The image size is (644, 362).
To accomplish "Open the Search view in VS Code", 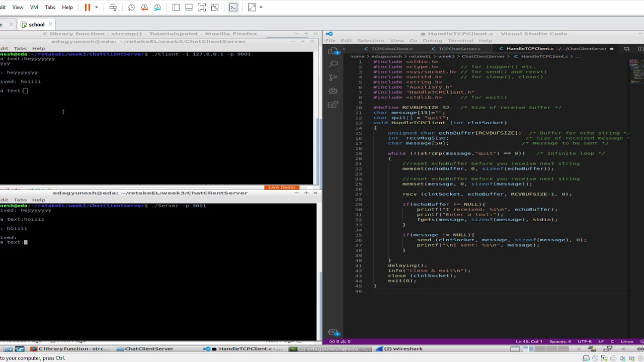I will click(x=333, y=64).
